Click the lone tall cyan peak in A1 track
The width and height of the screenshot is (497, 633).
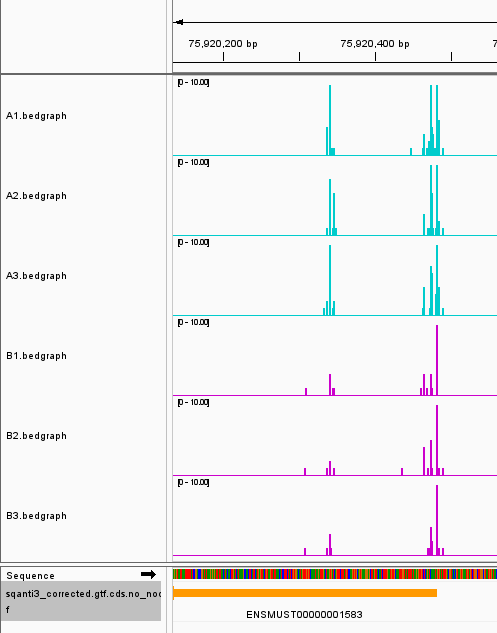click(330, 120)
